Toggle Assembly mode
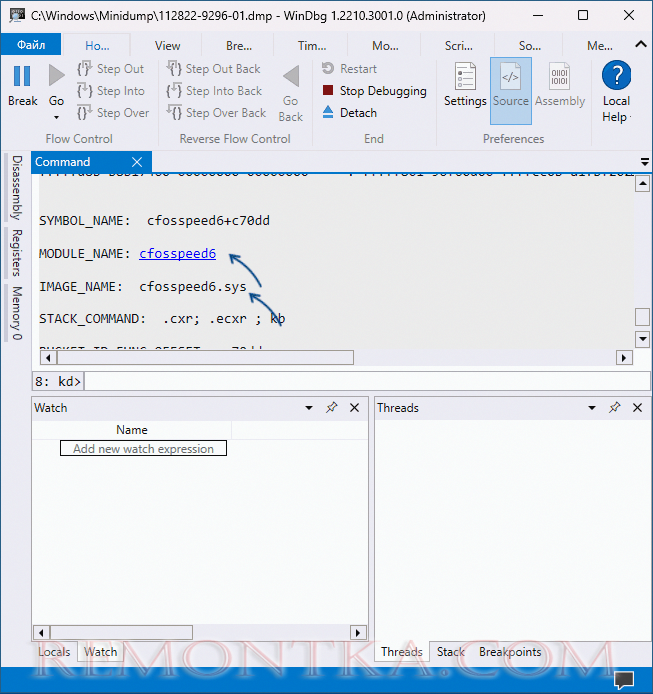The height and width of the screenshot is (694, 653). click(560, 85)
